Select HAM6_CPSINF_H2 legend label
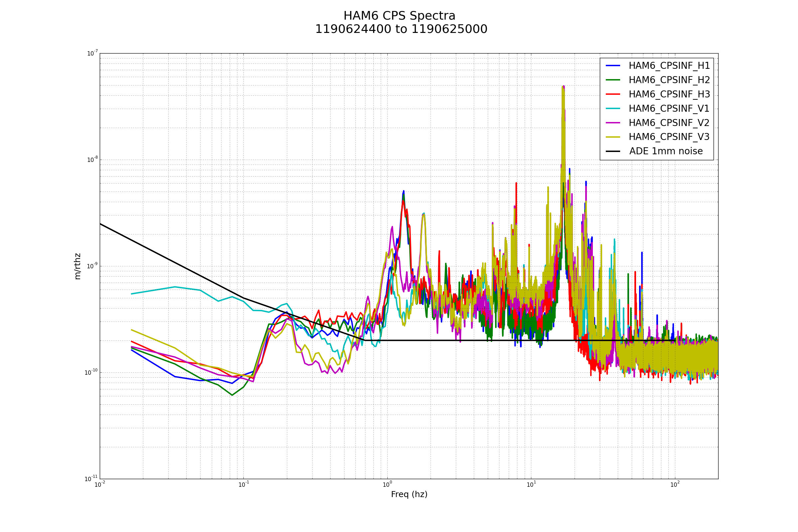This screenshot has width=798, height=532. click(x=669, y=80)
